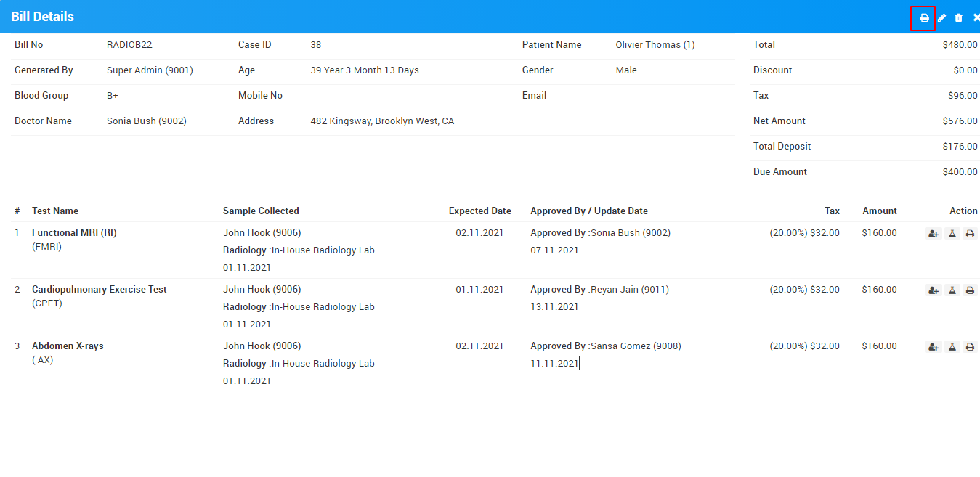Viewport: 980px width, 477px height.
Task: Click the Test Name column header
Action: [54, 211]
